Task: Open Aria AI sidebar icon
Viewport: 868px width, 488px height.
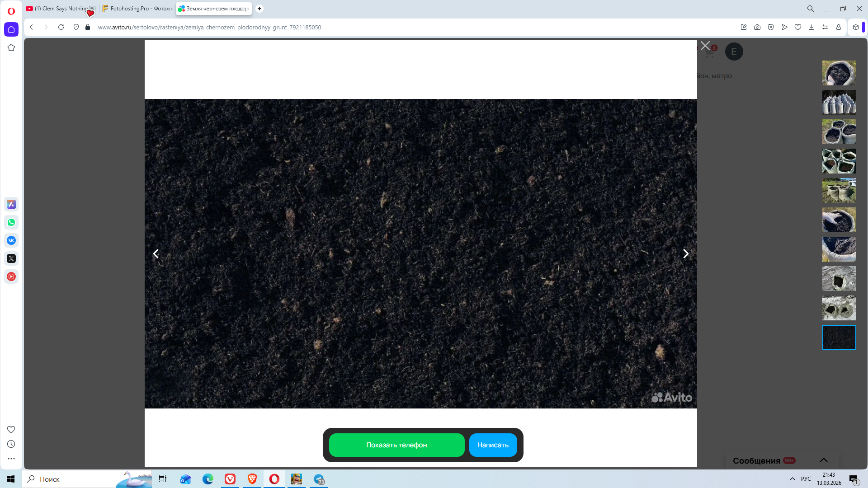Action: pyautogui.click(x=11, y=204)
